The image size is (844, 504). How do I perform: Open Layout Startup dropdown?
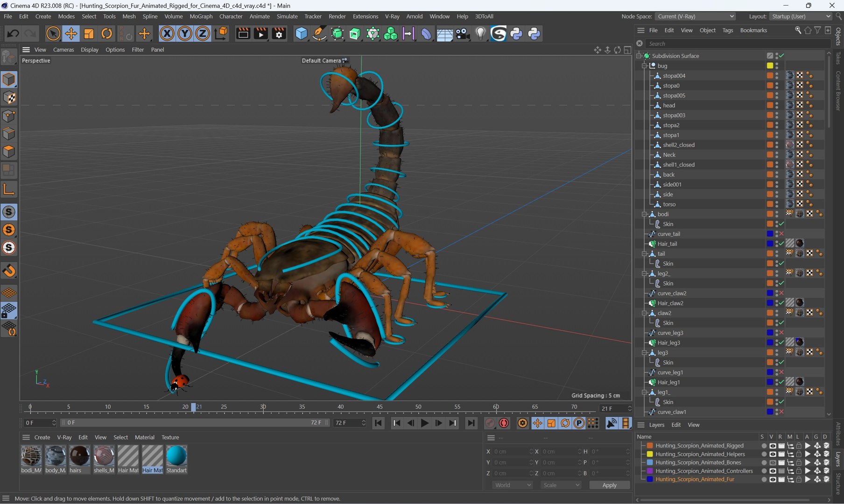click(801, 16)
